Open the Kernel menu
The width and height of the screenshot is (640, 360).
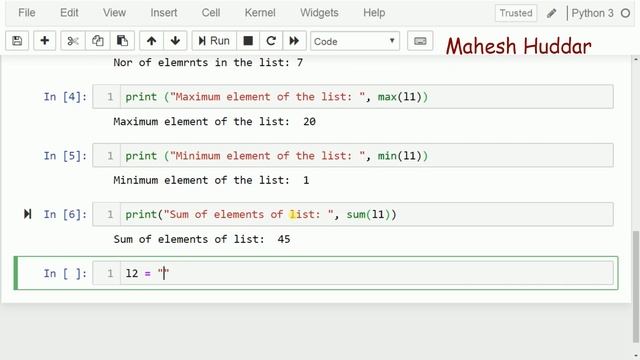[260, 13]
